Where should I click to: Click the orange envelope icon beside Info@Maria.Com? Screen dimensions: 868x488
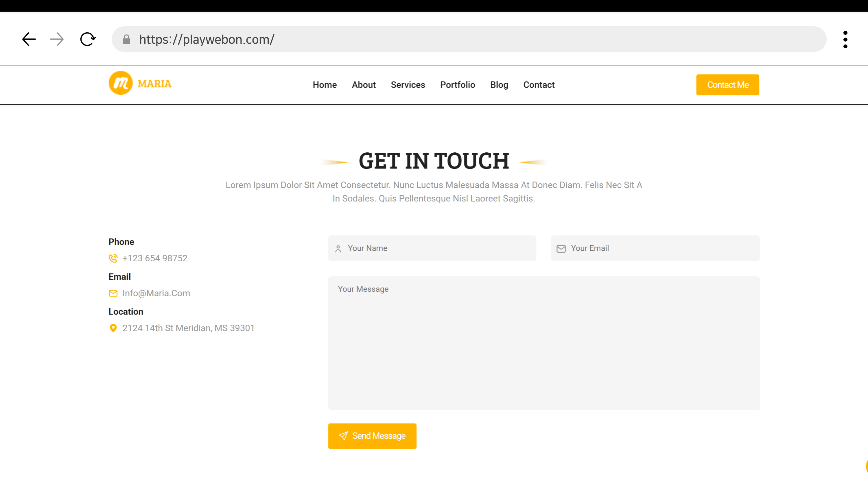(113, 293)
